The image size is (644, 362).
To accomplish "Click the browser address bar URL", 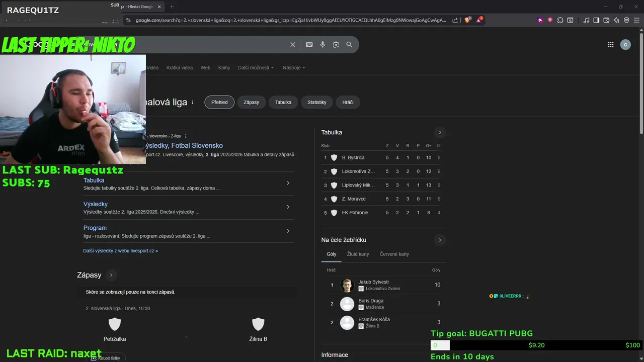I will (x=291, y=20).
